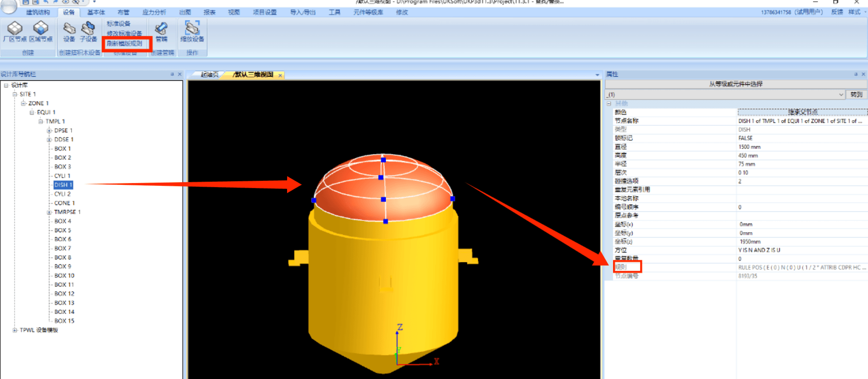Pin the 设计库导航栏 navigator panel
This screenshot has width=868, height=379.
tap(172, 74)
